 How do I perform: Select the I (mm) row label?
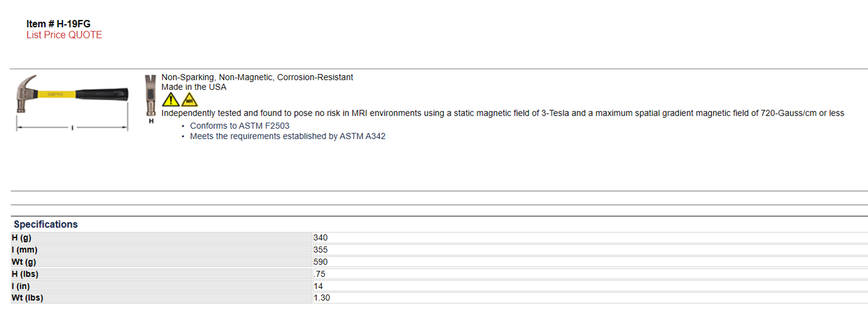coord(161,250)
